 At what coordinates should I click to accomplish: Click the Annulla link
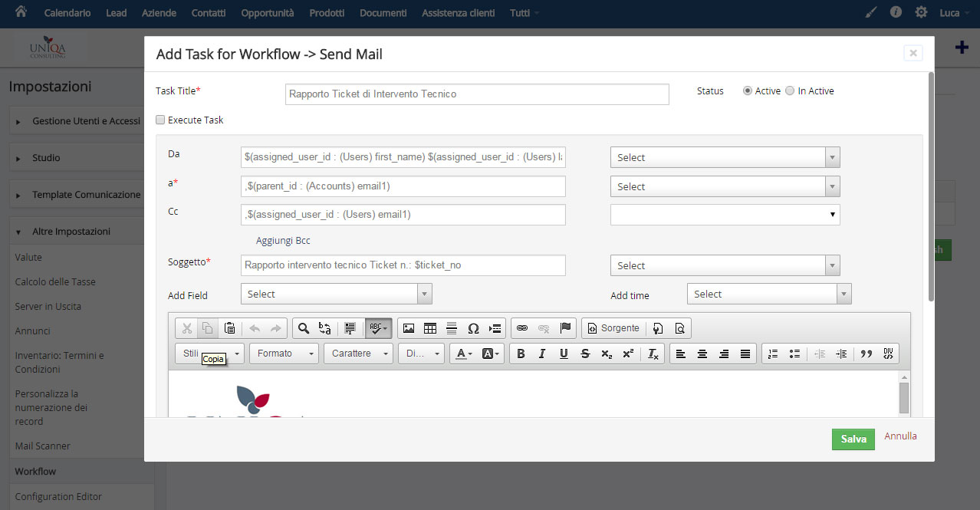tap(900, 436)
